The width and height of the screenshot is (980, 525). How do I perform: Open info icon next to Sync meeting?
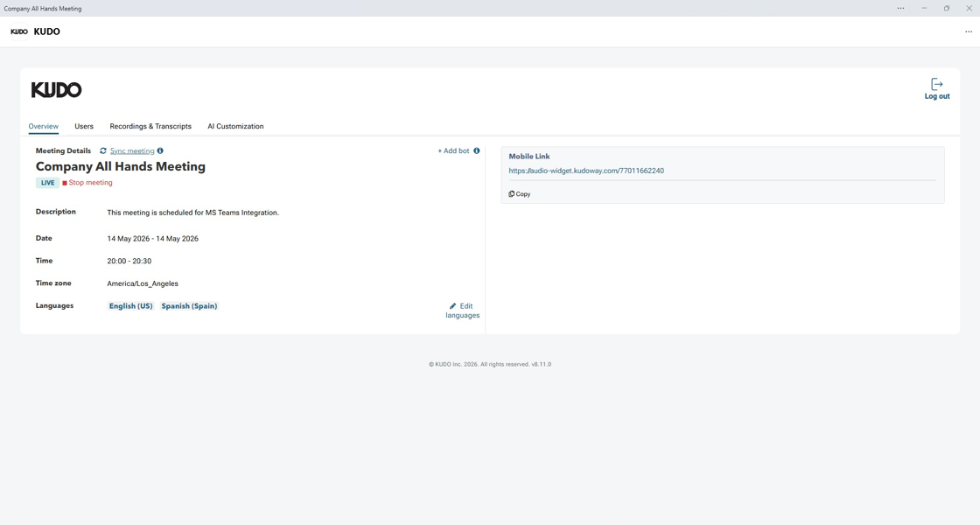tap(160, 150)
